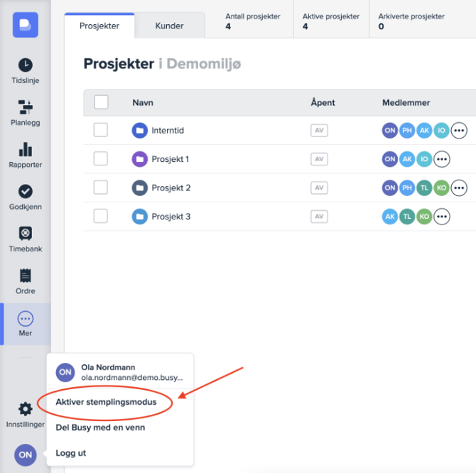Select the Interntid project checkbox
The width and height of the screenshot is (476, 473).
pyautogui.click(x=101, y=130)
